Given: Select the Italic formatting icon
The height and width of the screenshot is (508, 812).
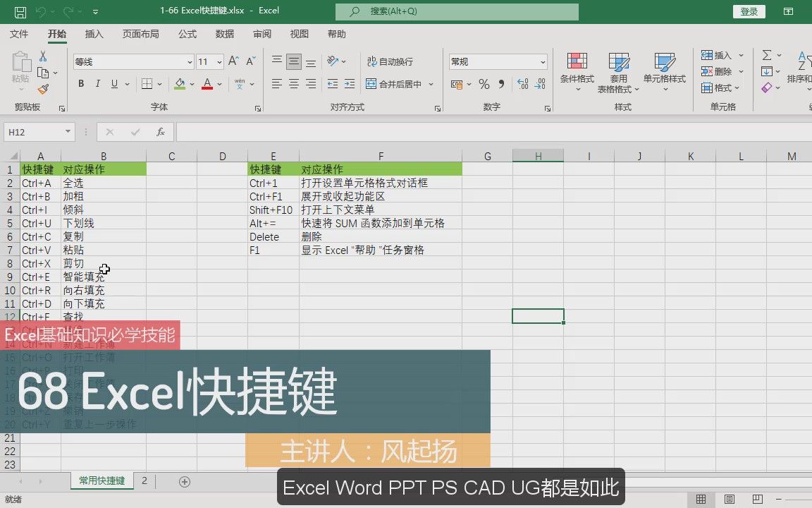Looking at the screenshot, I should [x=98, y=83].
